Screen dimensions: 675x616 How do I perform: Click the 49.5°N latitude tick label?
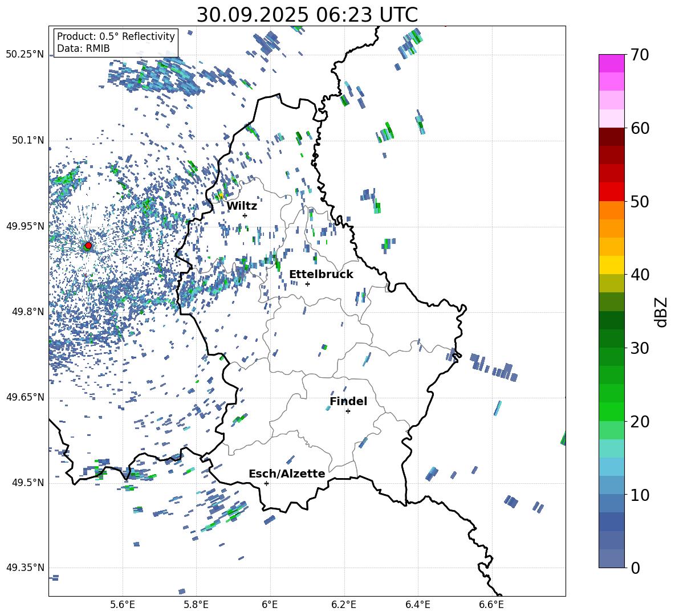27,483
